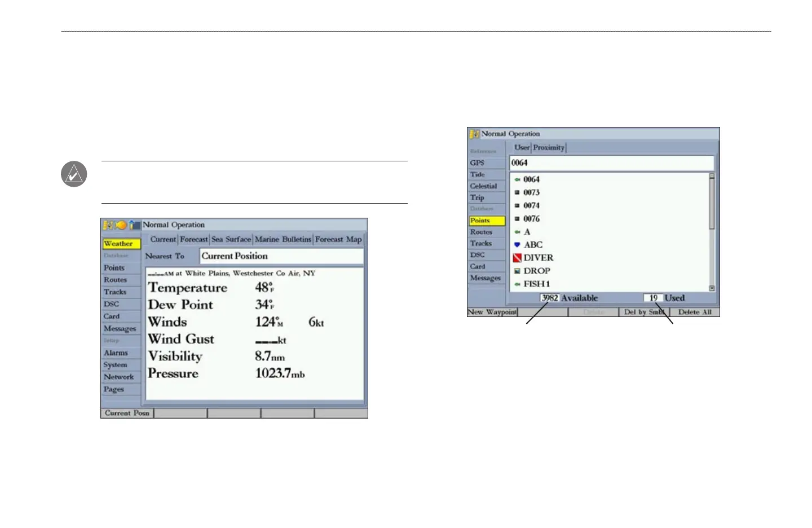Select DSC in the Weather screen sidebar
The height and width of the screenshot is (528, 812).
click(121, 304)
